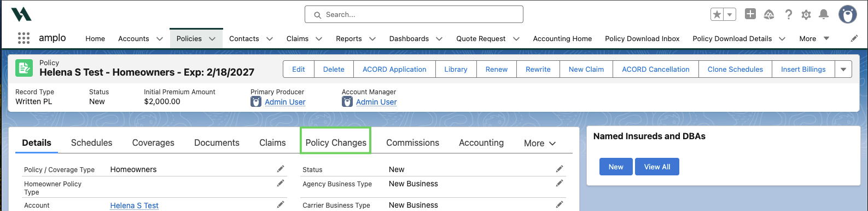Viewport: 868px width, 211px height.
Task: Click the Favorites star icon
Action: [x=717, y=15]
